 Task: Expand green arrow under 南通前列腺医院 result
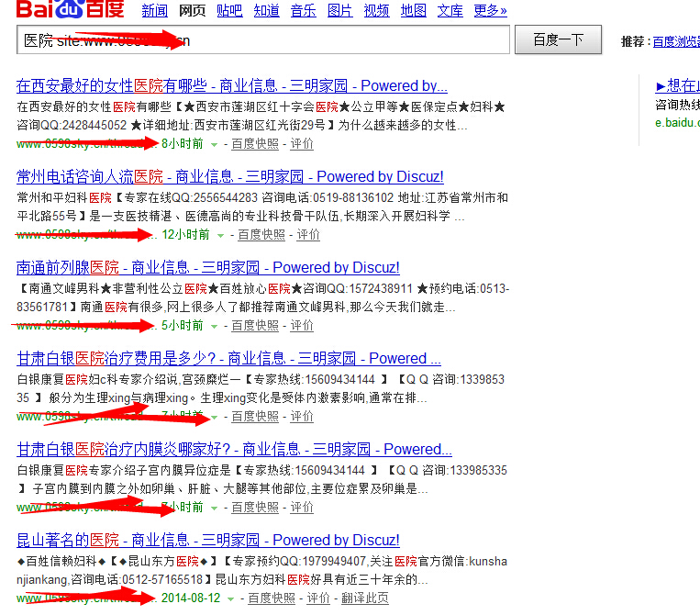215,326
